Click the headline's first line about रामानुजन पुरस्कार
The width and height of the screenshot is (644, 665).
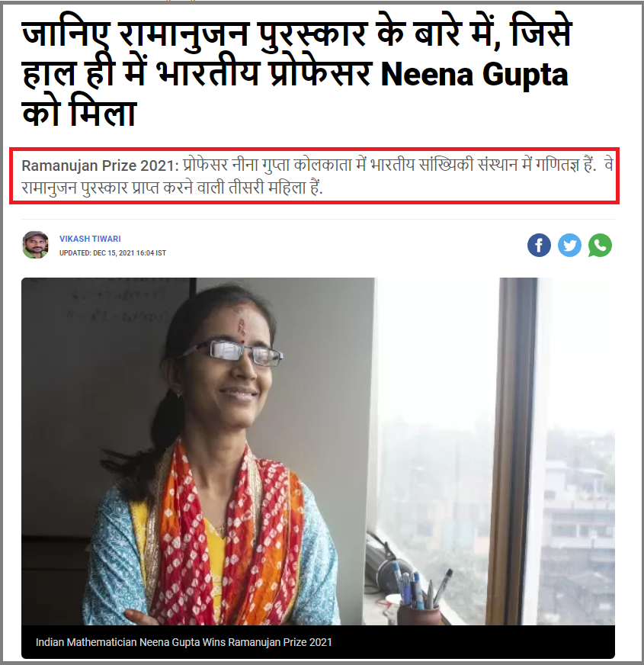(296, 34)
